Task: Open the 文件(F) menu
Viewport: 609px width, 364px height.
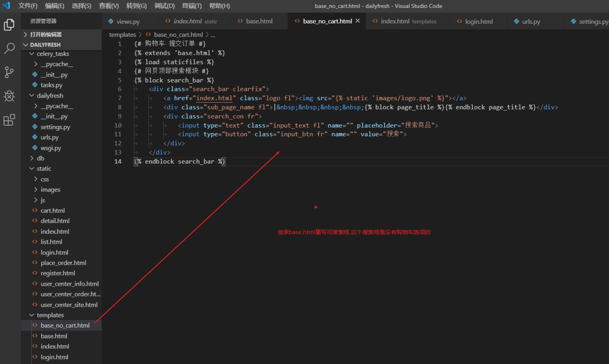Action: [x=28, y=6]
